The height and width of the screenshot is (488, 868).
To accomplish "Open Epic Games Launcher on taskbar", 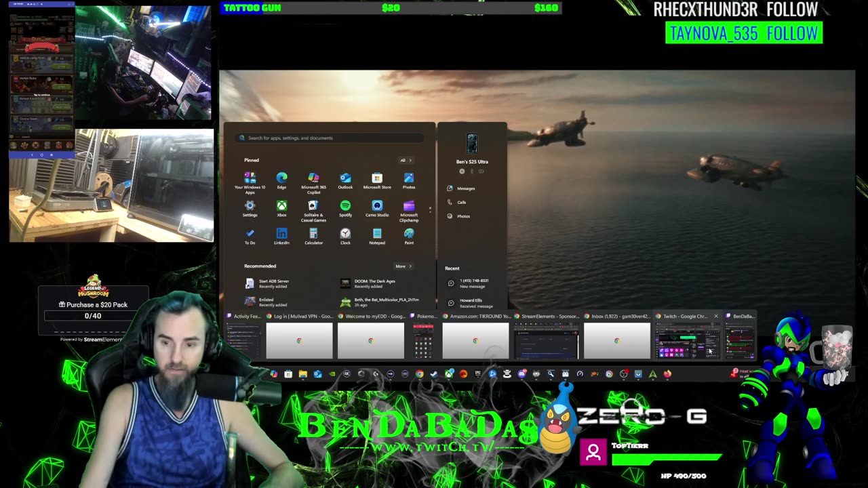I will click(478, 373).
